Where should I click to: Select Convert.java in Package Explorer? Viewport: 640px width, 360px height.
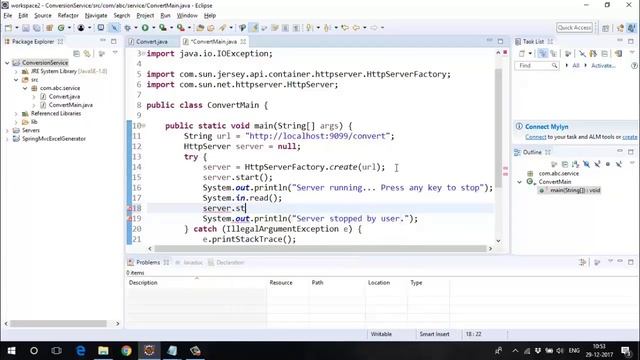[x=64, y=97]
